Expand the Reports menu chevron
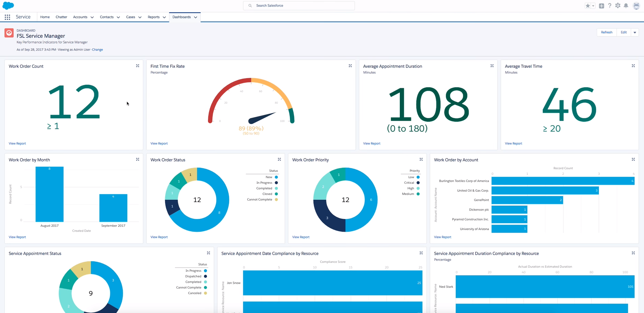This screenshot has width=644, height=313. 164,17
